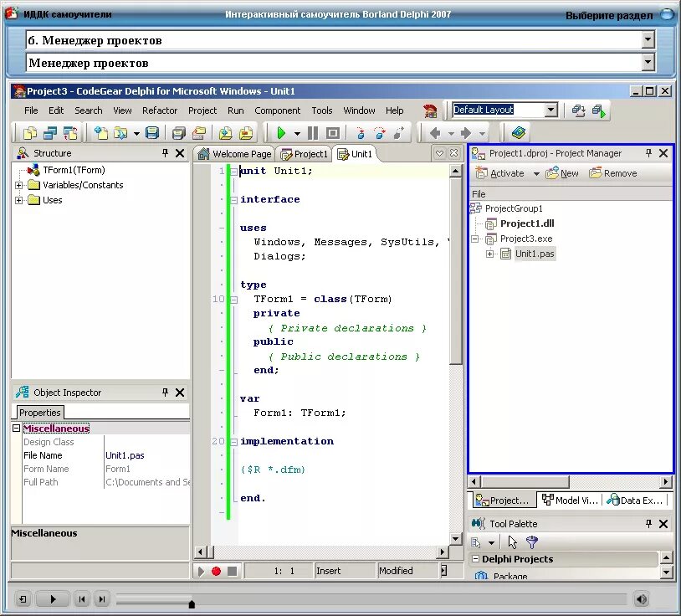Collapse the Miscellaneous property category
The height and width of the screenshot is (616, 681).
[x=16, y=429]
